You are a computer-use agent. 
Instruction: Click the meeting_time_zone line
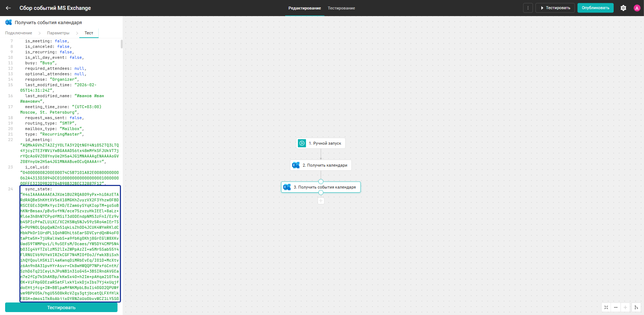click(61, 110)
